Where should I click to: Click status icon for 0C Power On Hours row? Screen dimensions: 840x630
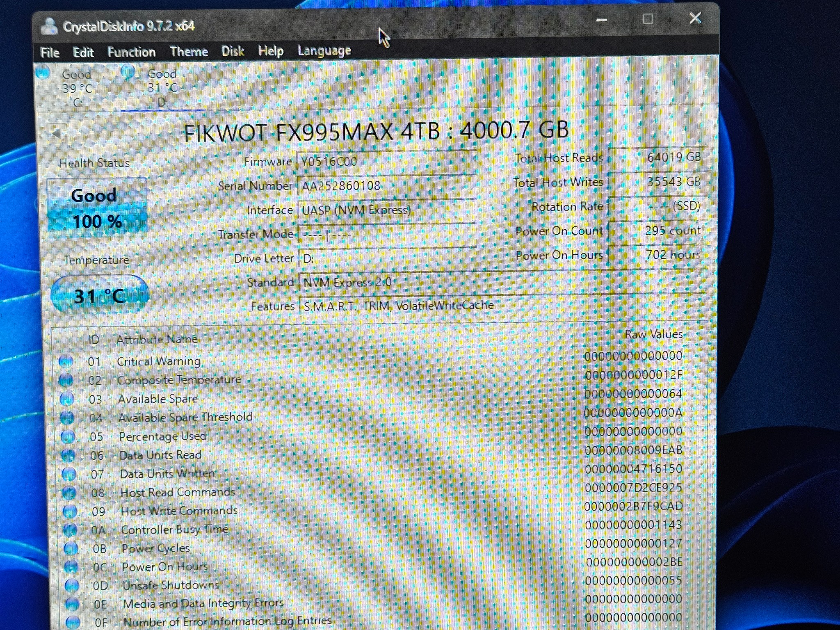click(71, 567)
